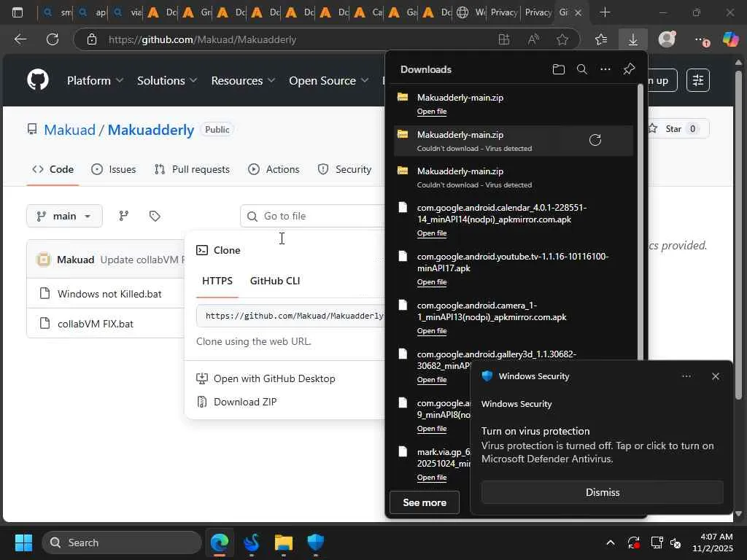Open a new browser tab
This screenshot has height=560, width=747.
[605, 12]
